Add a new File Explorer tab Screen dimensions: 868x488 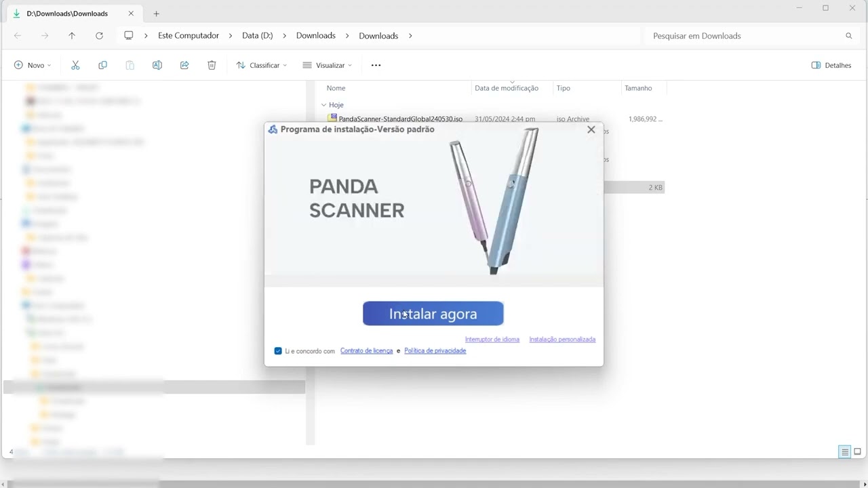156,14
